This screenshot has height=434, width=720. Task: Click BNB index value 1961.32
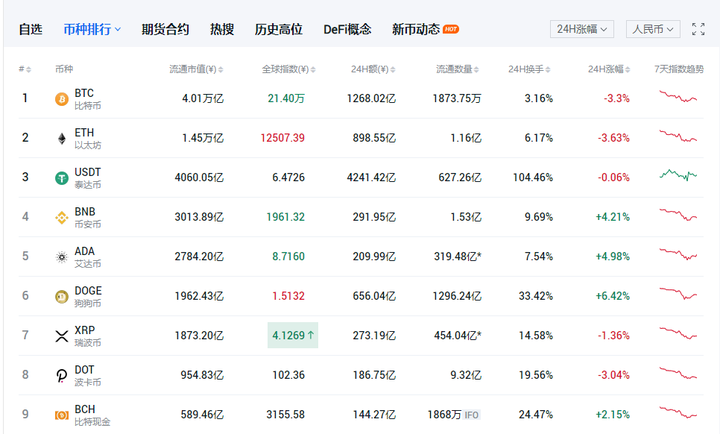(x=286, y=217)
